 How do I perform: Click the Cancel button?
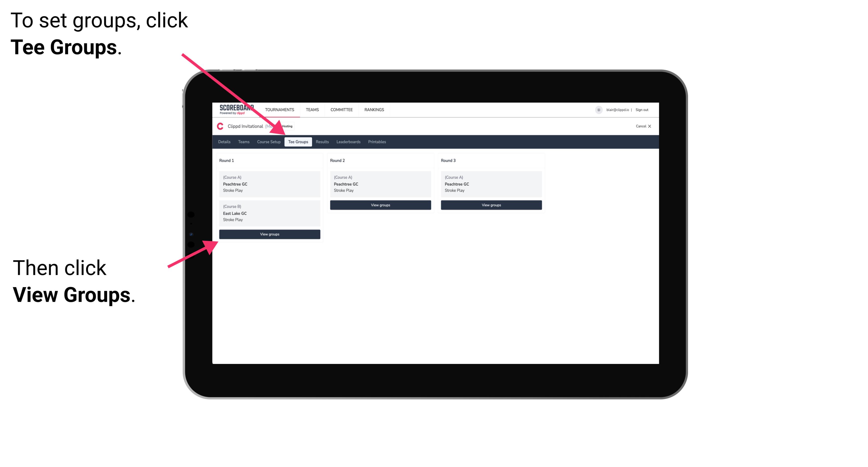(x=643, y=126)
